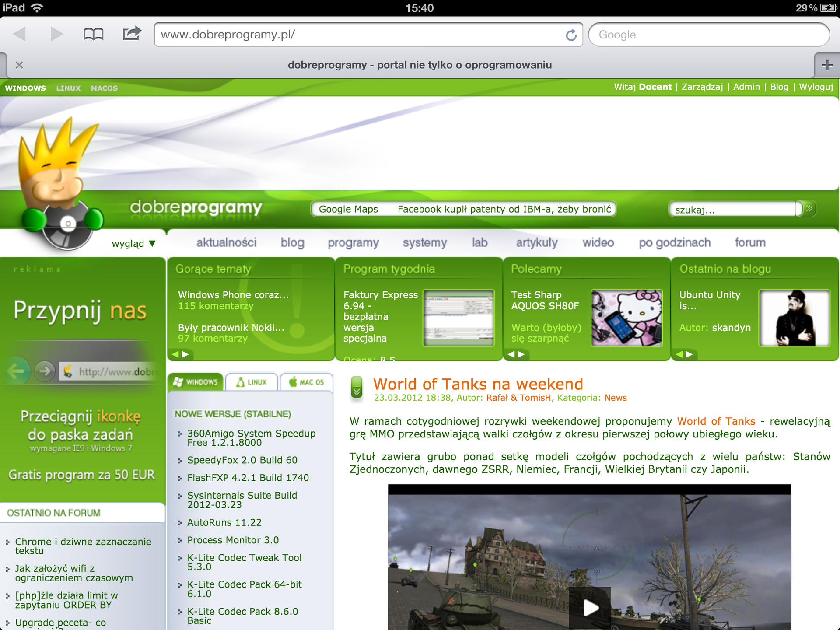Screen dimensions: 840x630
Task: Log out with the Wyloguj link
Action: 816,87
